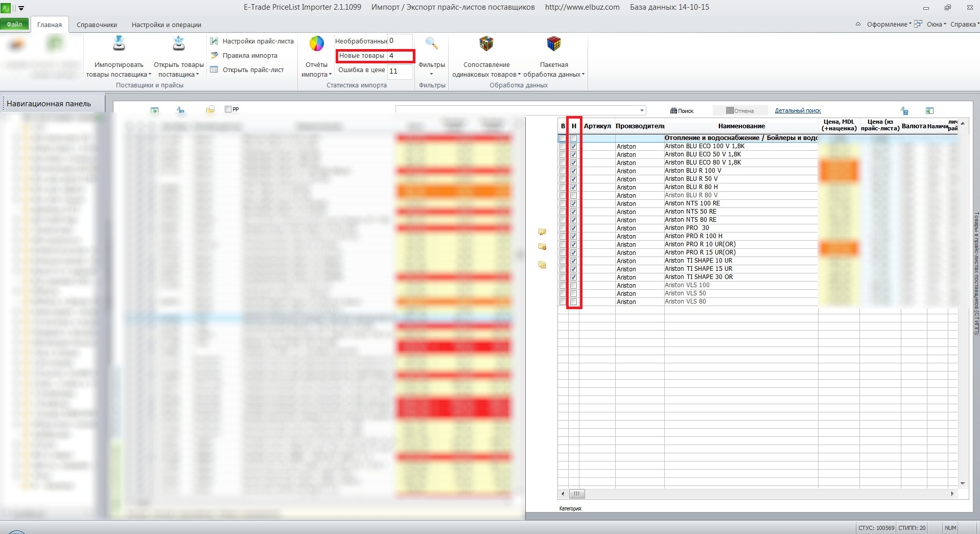This screenshot has width=980, height=534.
Task: Click the Import supplier goods icon
Action: point(119,44)
